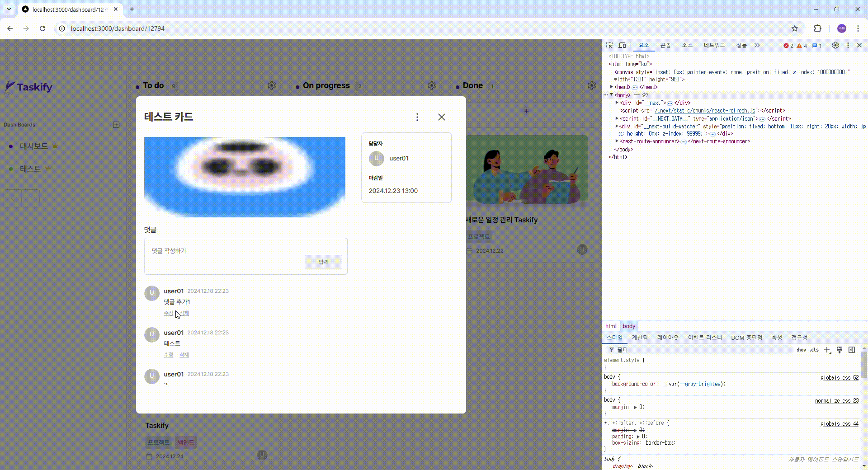The height and width of the screenshot is (470, 868).
Task: Open Chrome profile avatar
Action: coord(842,28)
